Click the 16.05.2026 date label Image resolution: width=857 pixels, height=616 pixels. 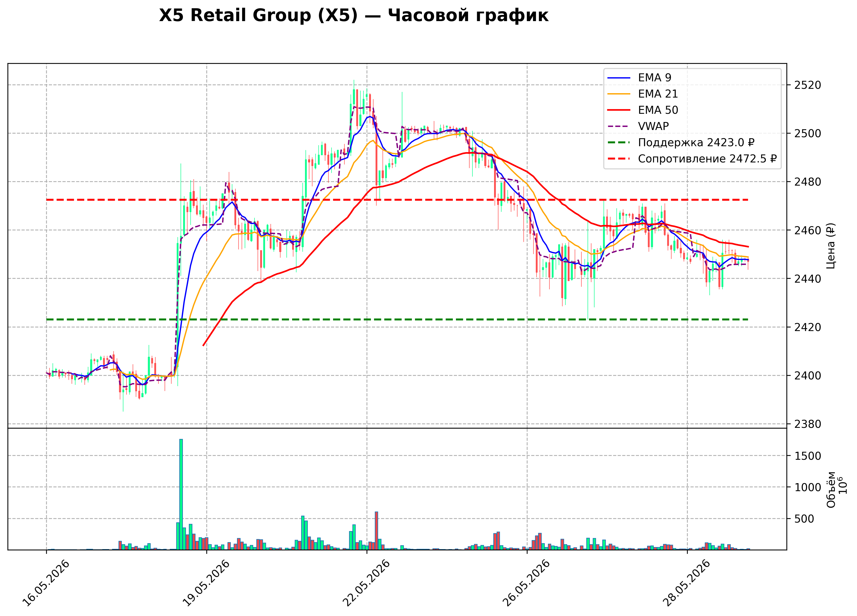(x=46, y=583)
